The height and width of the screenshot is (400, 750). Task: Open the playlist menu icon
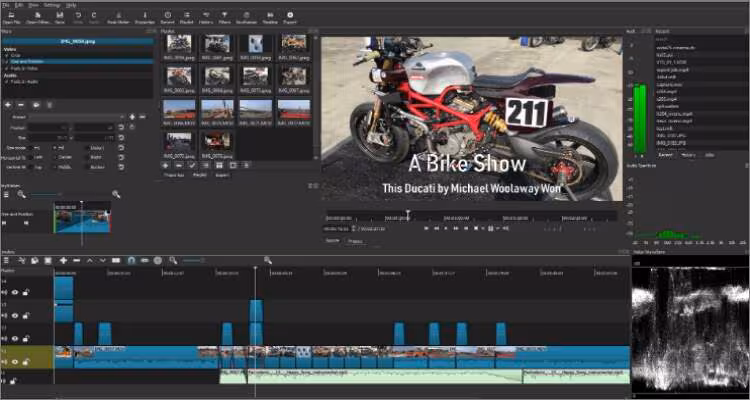[x=246, y=165]
